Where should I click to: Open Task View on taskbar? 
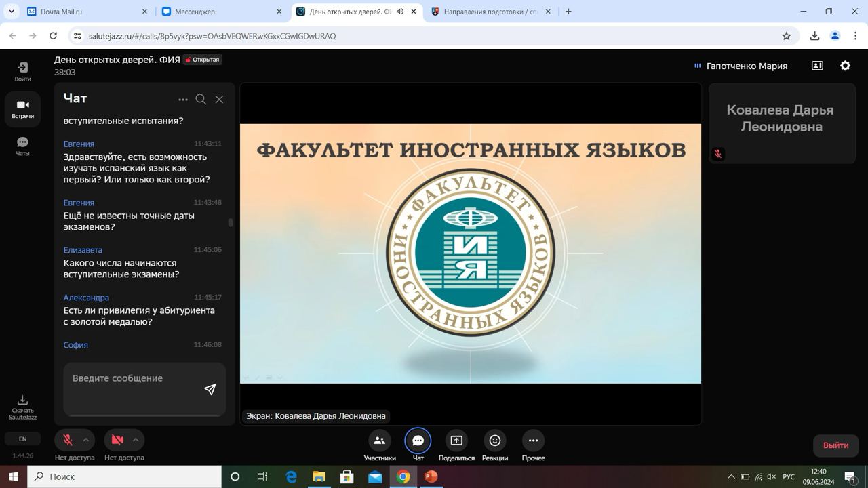click(262, 476)
